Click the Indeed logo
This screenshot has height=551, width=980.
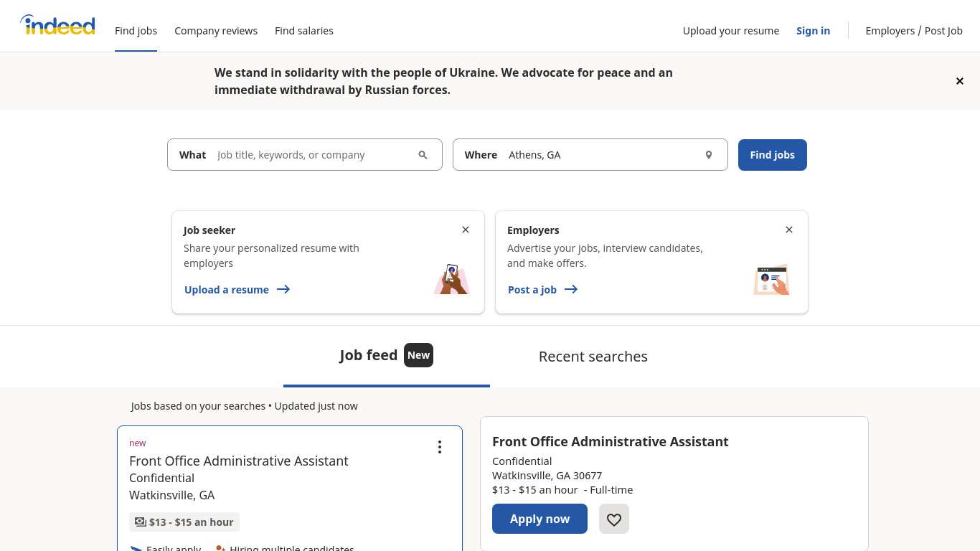[57, 26]
